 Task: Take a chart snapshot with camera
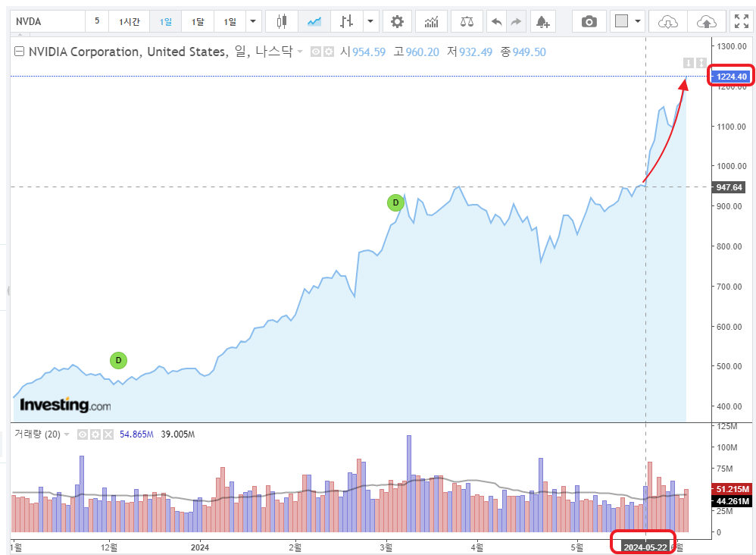pyautogui.click(x=589, y=21)
